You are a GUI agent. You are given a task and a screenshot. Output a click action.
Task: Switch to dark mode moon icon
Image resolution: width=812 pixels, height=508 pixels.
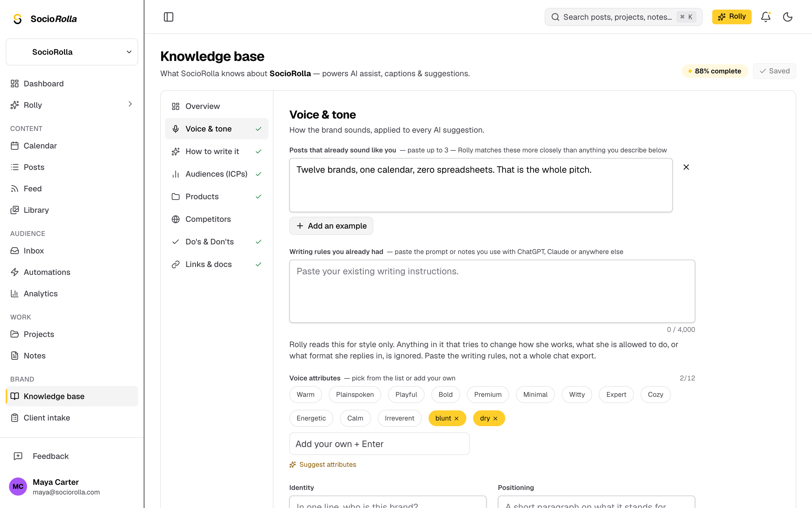[787, 17]
